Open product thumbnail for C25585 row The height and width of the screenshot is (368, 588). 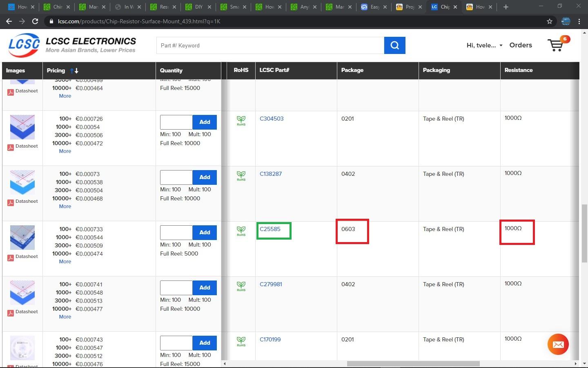[x=22, y=238]
